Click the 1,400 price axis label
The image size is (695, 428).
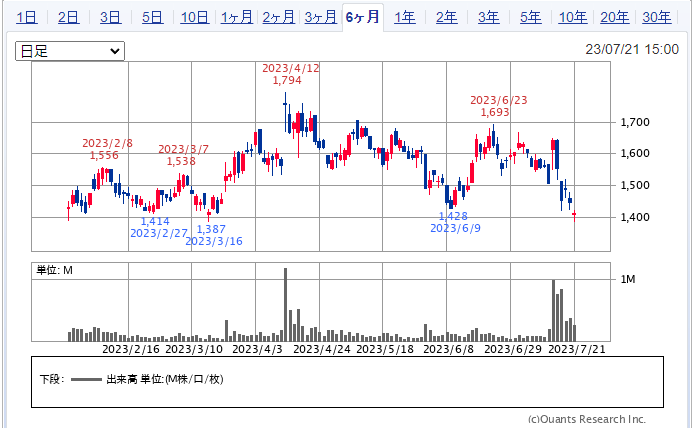[635, 217]
